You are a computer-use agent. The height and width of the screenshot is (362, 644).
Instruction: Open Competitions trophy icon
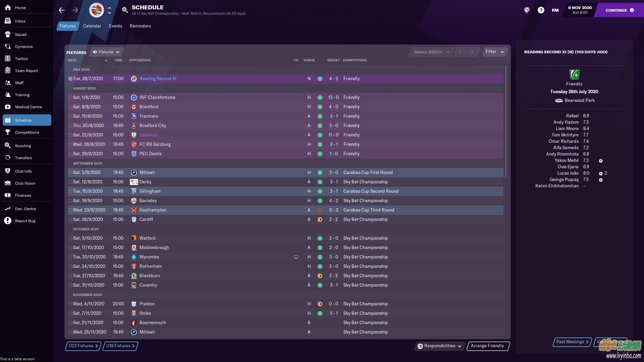(8, 132)
